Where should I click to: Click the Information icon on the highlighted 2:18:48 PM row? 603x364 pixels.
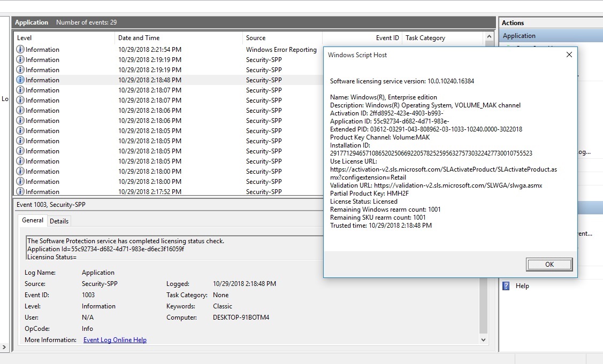point(19,80)
